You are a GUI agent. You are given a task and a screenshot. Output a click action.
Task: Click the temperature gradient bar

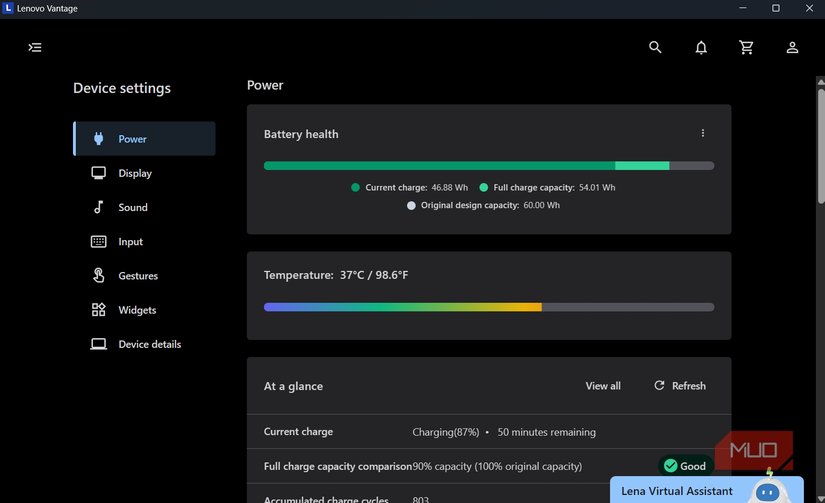pos(488,307)
